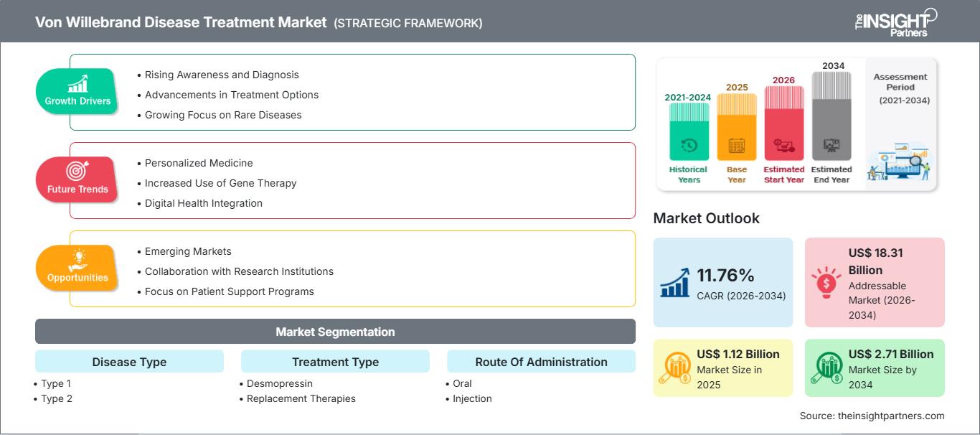Select the Treatment Type segment header

(x=335, y=362)
